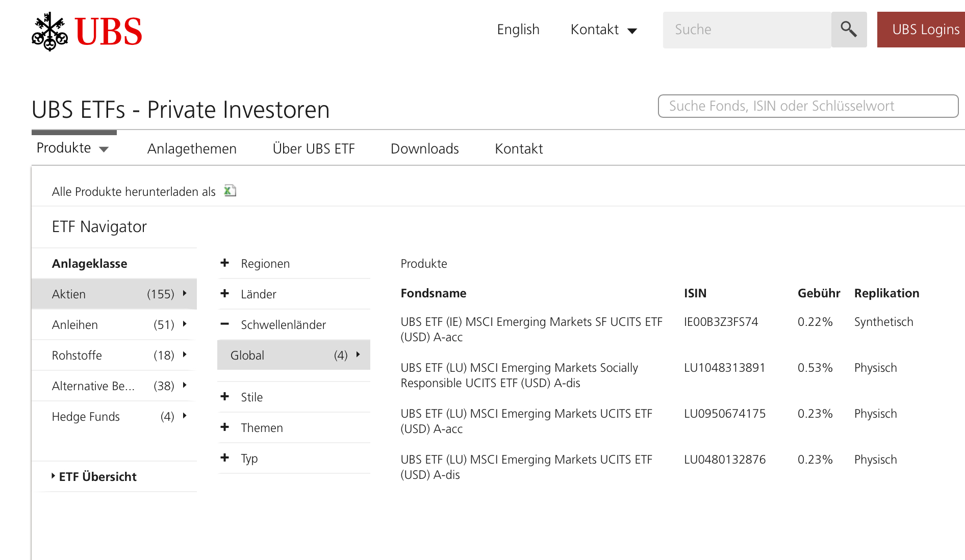Open the ETF Übersicht link
The width and height of the screenshot is (965, 560).
[x=97, y=476]
